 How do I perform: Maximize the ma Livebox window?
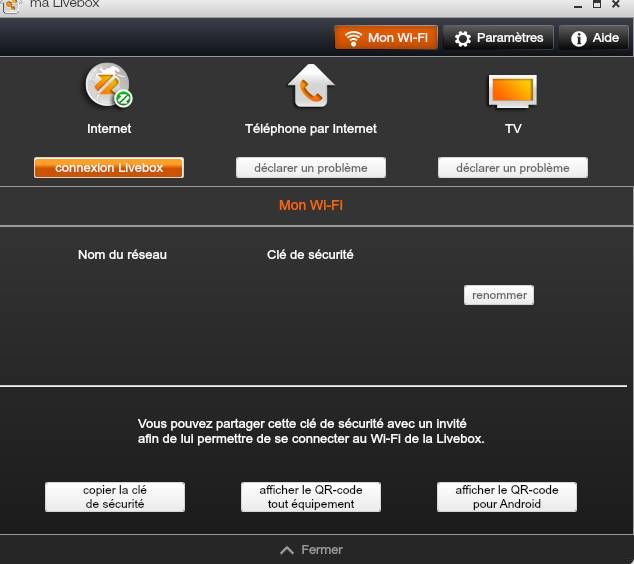tap(597, 4)
